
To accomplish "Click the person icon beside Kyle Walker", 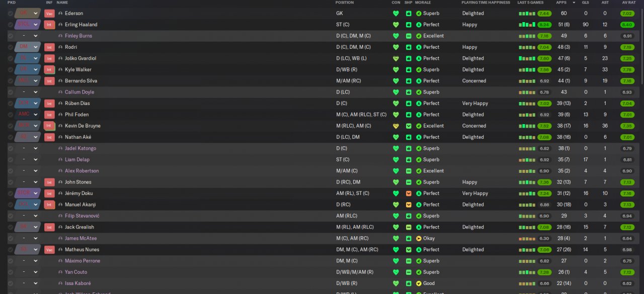I will 61,70.
